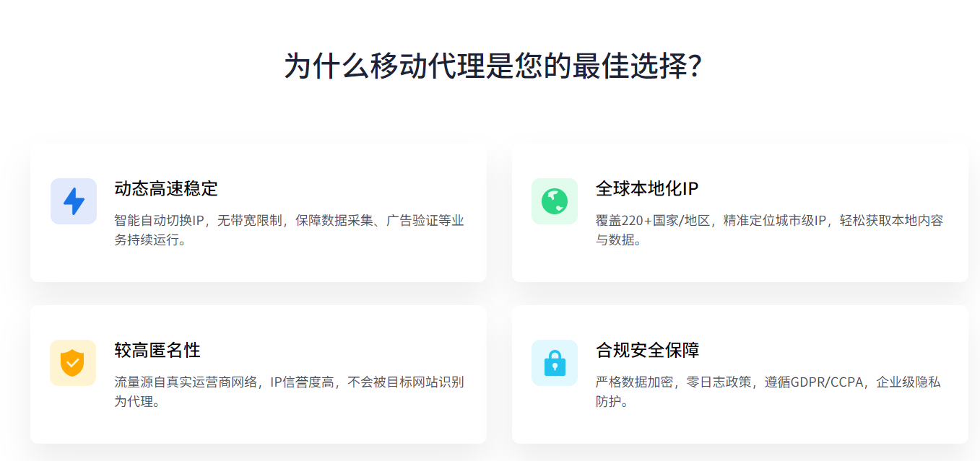The height and width of the screenshot is (461, 980).
Task: Select the 动态高速稳定 heading
Action: click(x=166, y=189)
